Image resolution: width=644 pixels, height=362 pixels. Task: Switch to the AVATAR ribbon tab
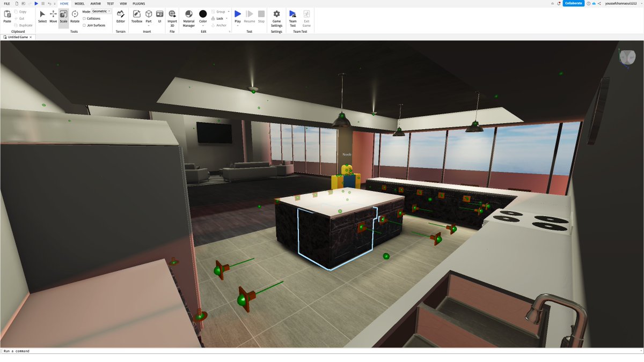[96, 3]
